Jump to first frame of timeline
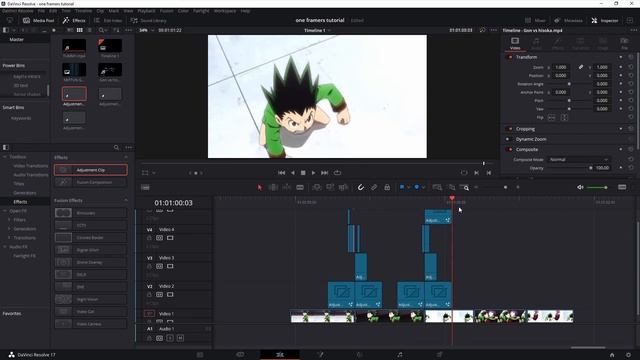The height and width of the screenshot is (360, 640). pos(282,173)
